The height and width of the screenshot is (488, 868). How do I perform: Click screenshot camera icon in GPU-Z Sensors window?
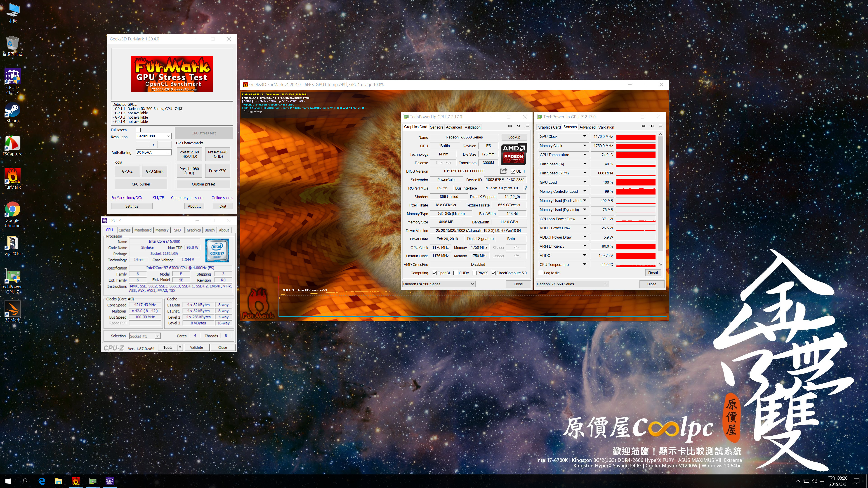643,126
